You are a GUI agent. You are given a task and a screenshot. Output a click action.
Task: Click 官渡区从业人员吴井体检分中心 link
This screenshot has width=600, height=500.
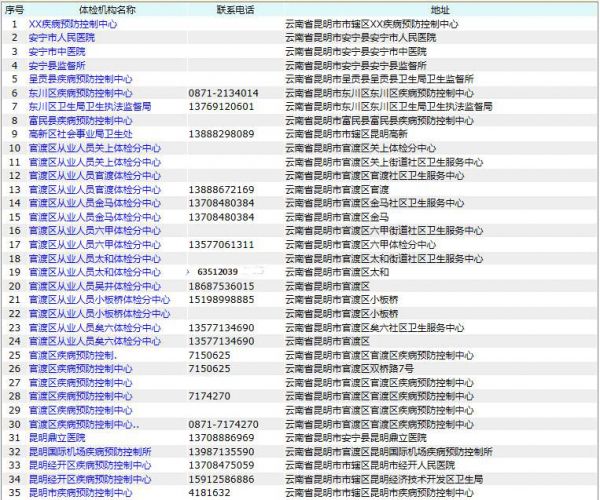click(94, 285)
